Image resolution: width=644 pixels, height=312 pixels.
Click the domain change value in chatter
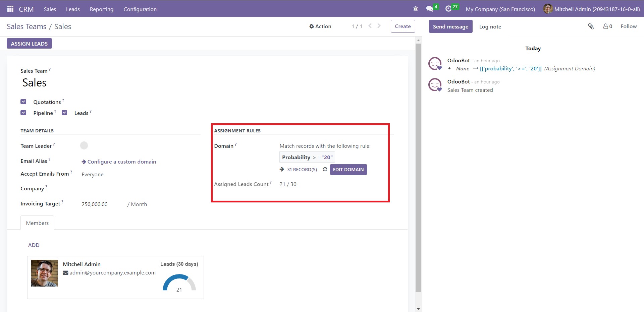pos(511,69)
